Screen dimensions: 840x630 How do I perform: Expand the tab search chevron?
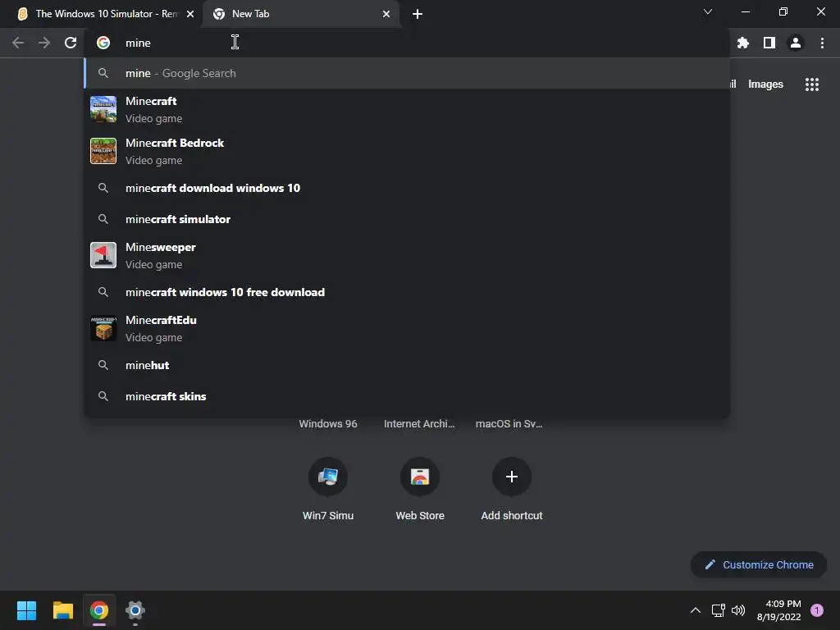708,11
